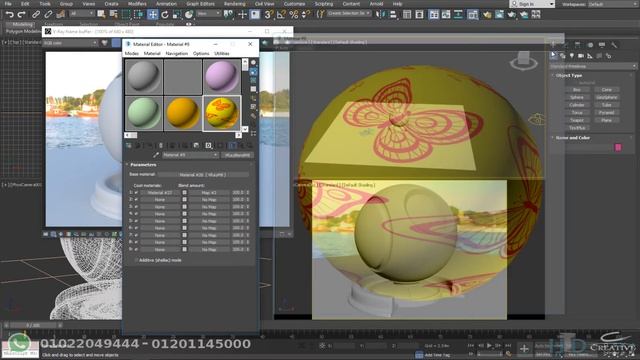The height and width of the screenshot is (360, 640).
Task: Click the VRayBlendMtl material type button
Action: pyautogui.click(x=237, y=155)
